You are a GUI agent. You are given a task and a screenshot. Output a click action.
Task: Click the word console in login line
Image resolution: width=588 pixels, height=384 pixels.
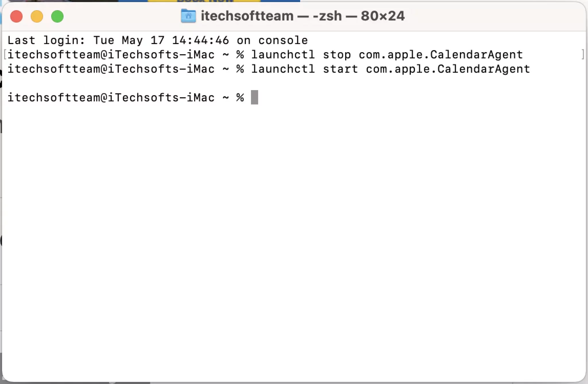tap(283, 40)
